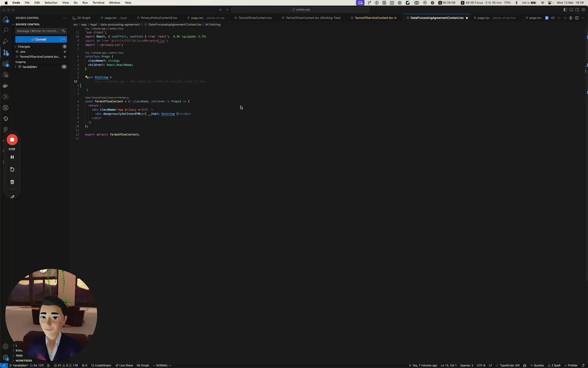Delete the recording with the trash icon

click(x=12, y=182)
